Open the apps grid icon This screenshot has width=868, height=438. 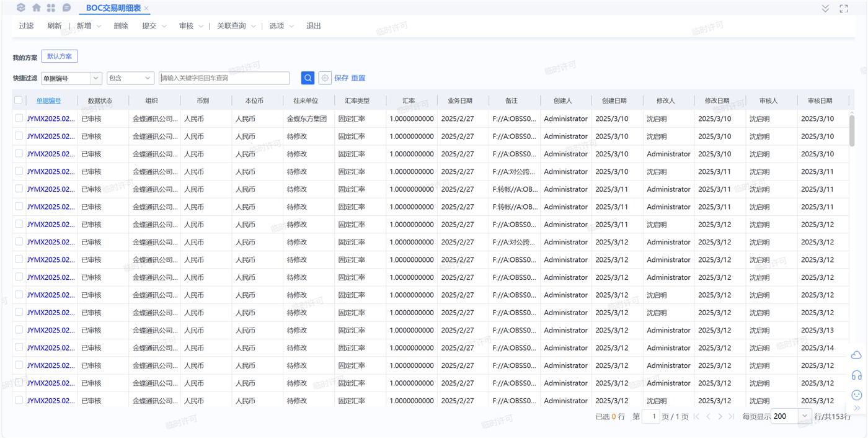coord(51,8)
